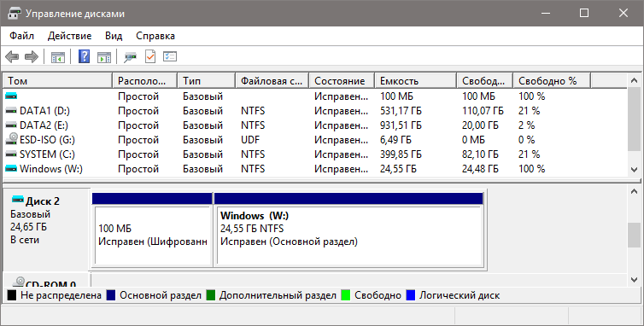The height and width of the screenshot is (326, 644).
Task: Click the 931,51 ГБ capacity cell
Action: [x=401, y=125]
